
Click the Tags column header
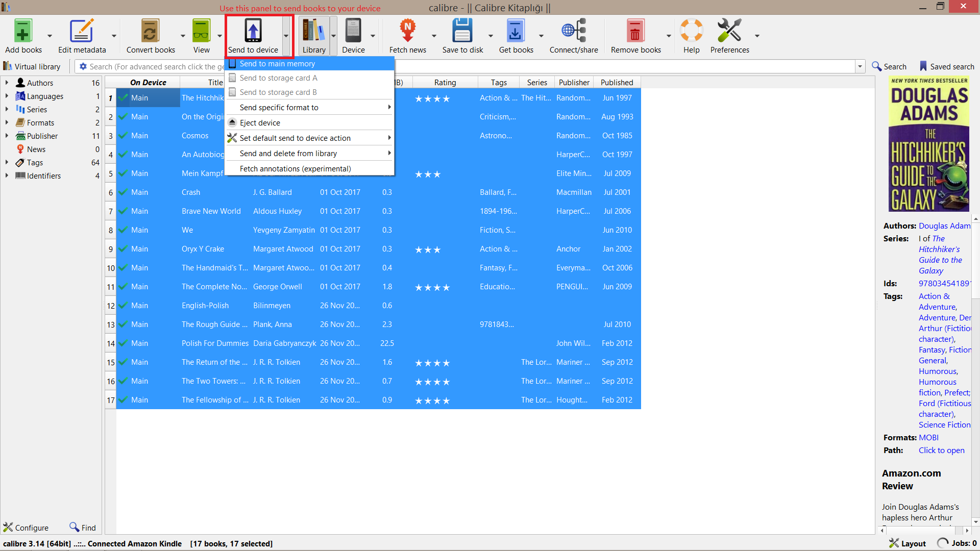[x=499, y=83]
